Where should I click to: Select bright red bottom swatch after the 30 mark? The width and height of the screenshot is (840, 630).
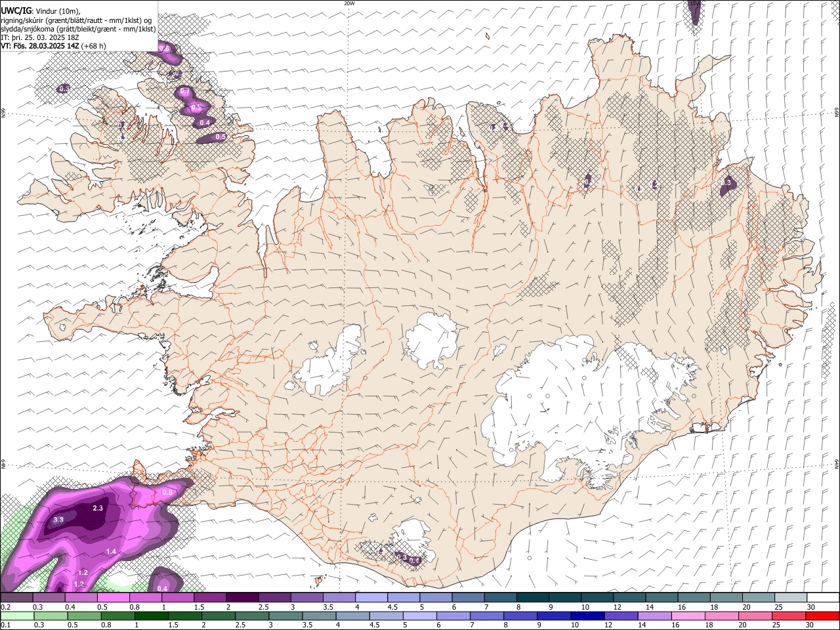823,616
